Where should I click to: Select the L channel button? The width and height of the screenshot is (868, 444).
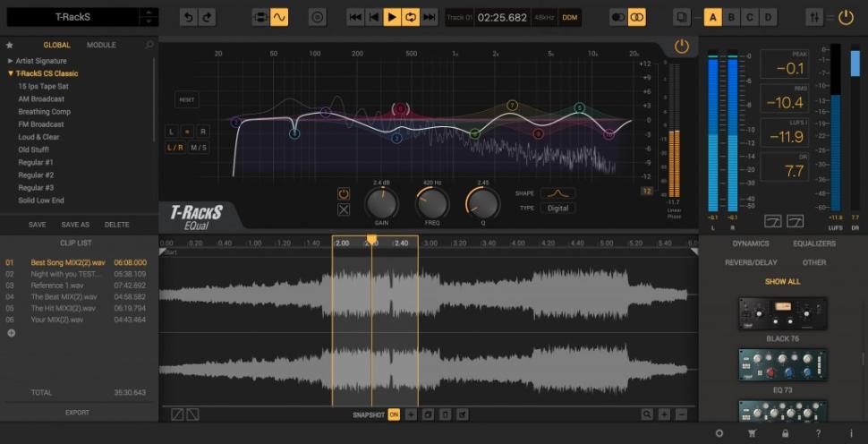[171, 132]
